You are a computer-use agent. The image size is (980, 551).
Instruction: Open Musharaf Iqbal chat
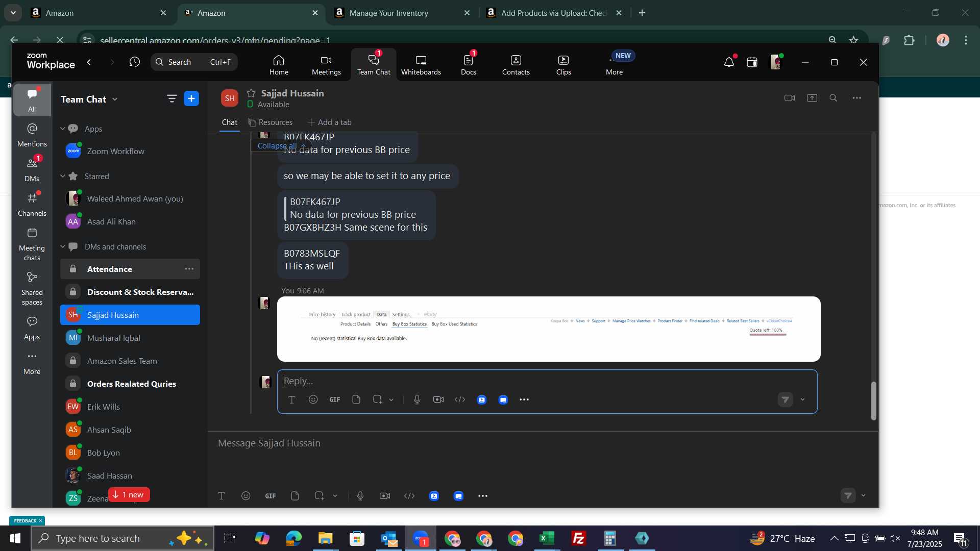pos(130,338)
